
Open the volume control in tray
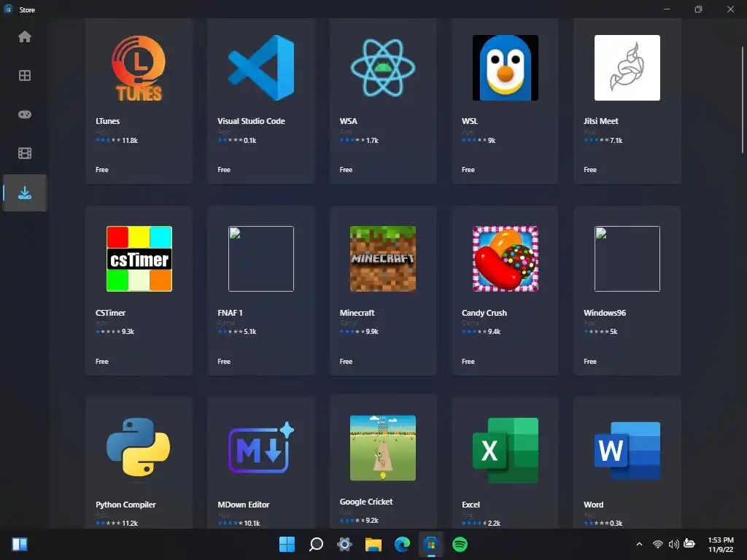pos(673,544)
